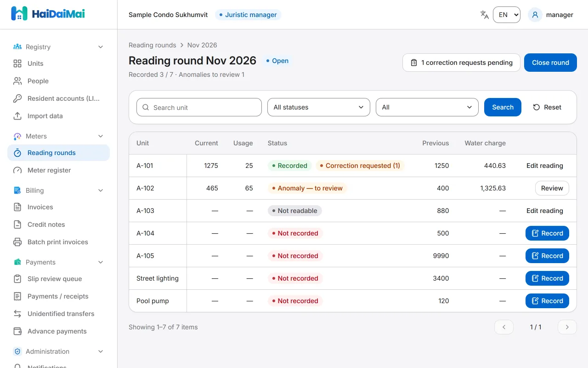Go to Meter register page
This screenshot has height=368, width=588.
pyautogui.click(x=59, y=170)
